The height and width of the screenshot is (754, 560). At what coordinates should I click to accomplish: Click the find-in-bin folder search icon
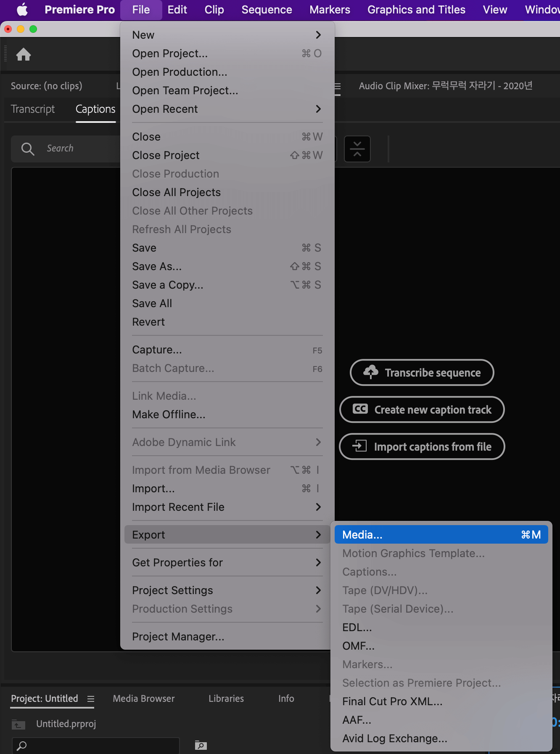[201, 745]
